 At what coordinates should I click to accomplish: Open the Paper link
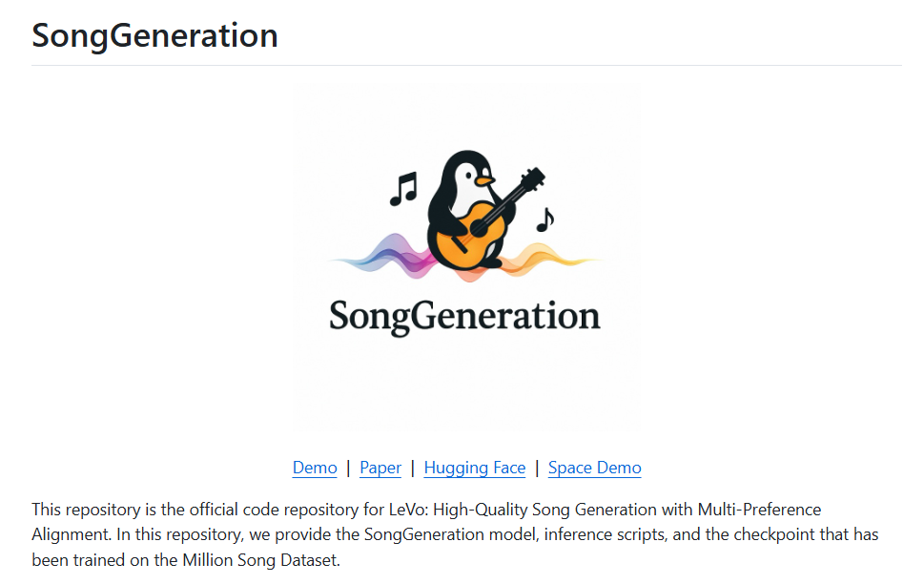tap(380, 468)
